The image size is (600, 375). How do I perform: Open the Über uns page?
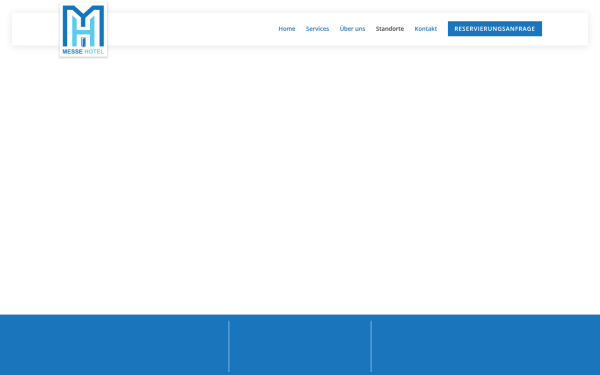pos(352,29)
